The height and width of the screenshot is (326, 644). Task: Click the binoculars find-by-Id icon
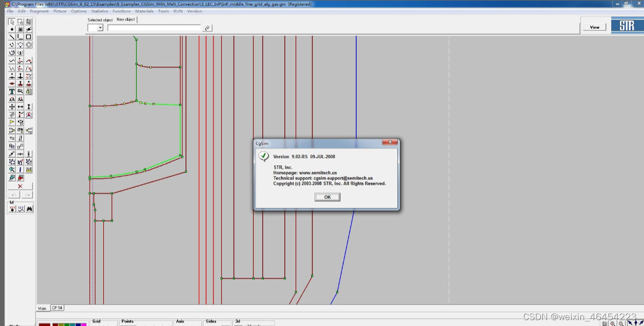29,209
